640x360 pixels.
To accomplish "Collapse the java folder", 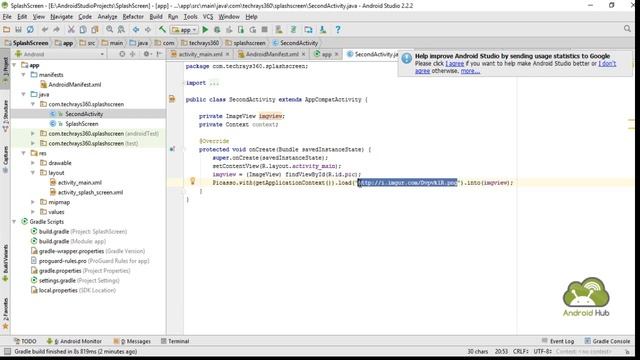I will (x=24, y=95).
